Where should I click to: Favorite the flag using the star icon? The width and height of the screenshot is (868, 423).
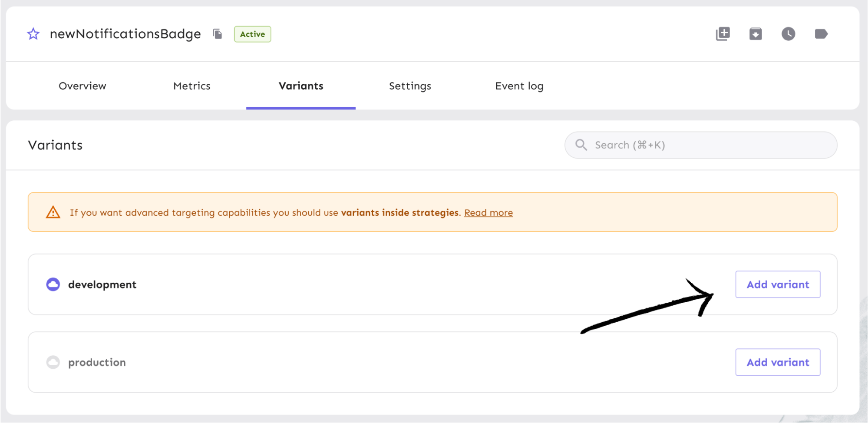(x=33, y=33)
